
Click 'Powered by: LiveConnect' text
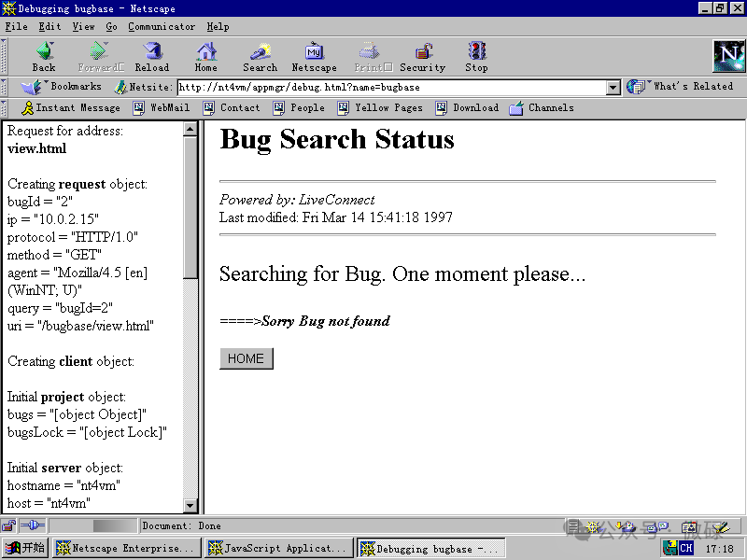tap(297, 200)
